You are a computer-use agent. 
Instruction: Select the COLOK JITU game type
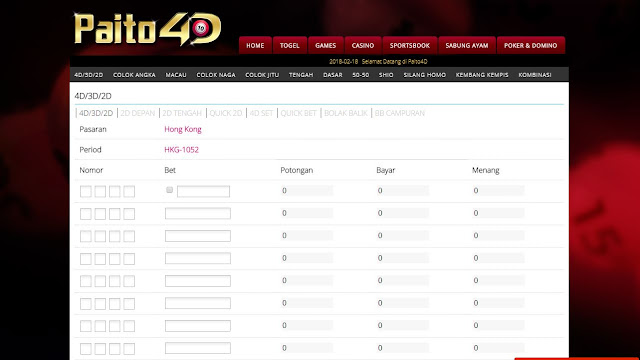[x=262, y=75]
